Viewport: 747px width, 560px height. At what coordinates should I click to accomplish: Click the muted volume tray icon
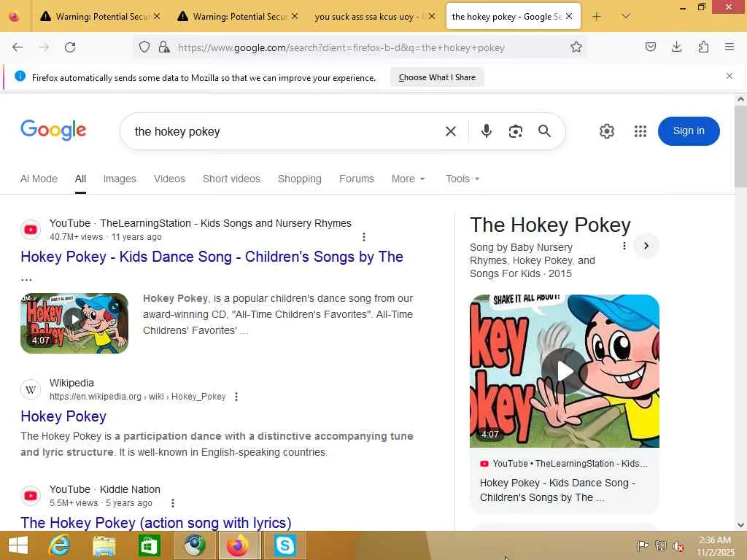(x=678, y=546)
